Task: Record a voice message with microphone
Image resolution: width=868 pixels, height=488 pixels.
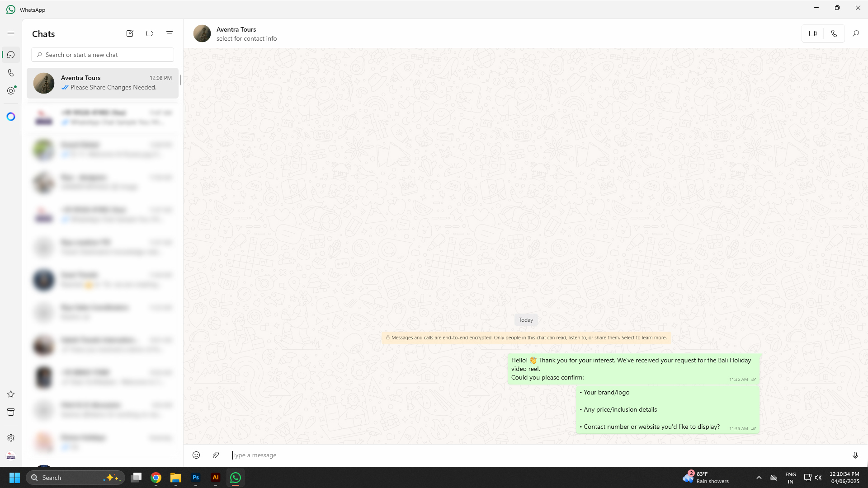Action: pyautogui.click(x=855, y=455)
